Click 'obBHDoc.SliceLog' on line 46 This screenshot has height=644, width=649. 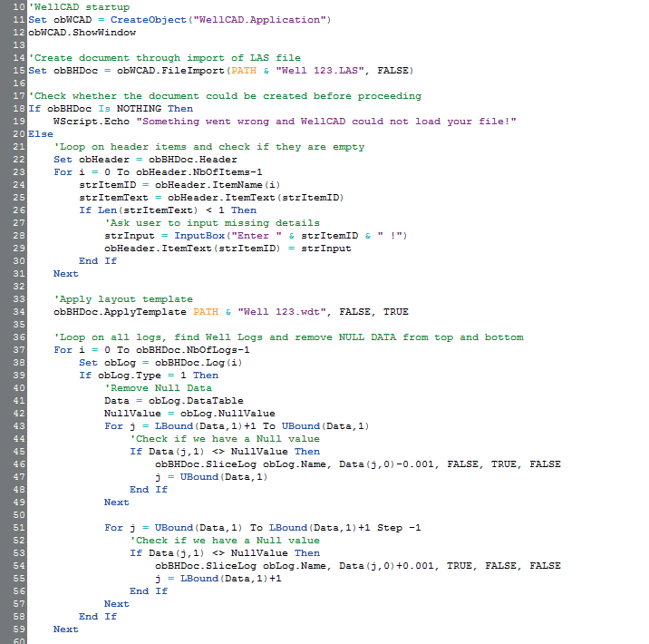pyautogui.click(x=206, y=464)
